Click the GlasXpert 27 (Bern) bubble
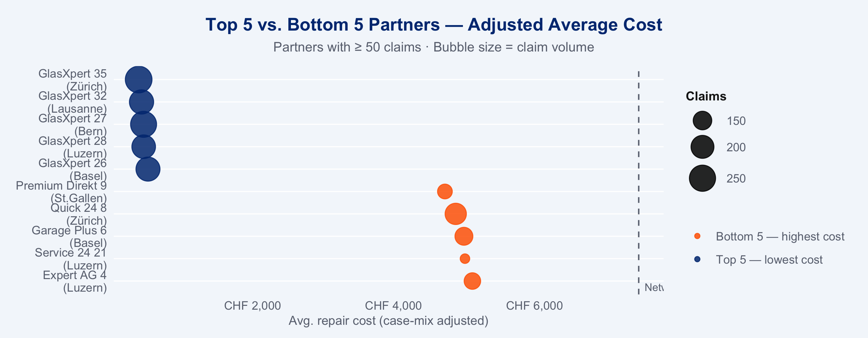 point(144,125)
